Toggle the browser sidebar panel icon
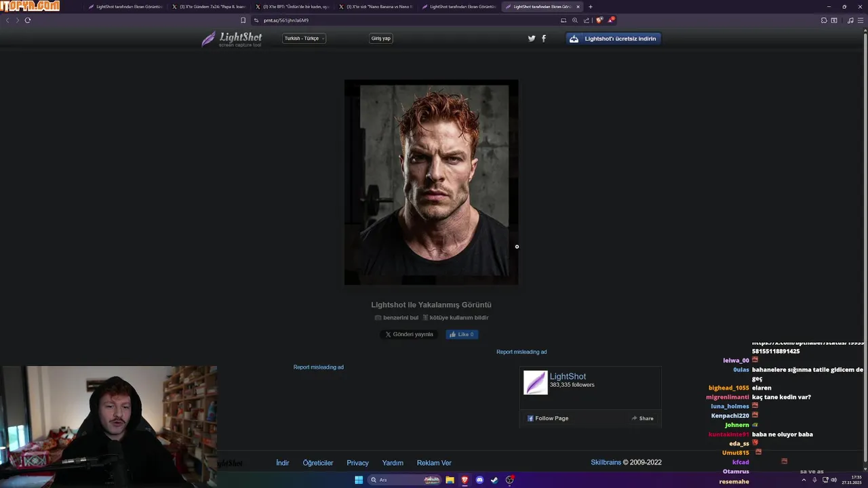This screenshot has width=868, height=488. coord(834,20)
